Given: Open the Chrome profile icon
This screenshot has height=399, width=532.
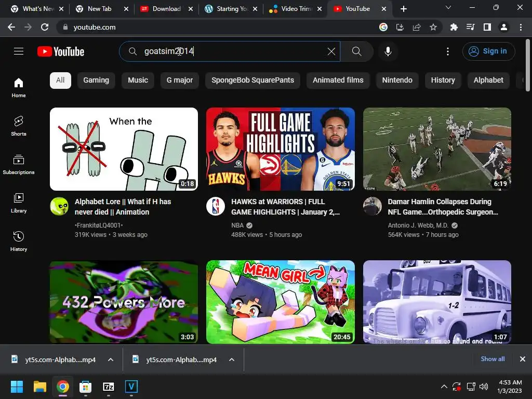Looking at the screenshot, I should click(x=504, y=27).
